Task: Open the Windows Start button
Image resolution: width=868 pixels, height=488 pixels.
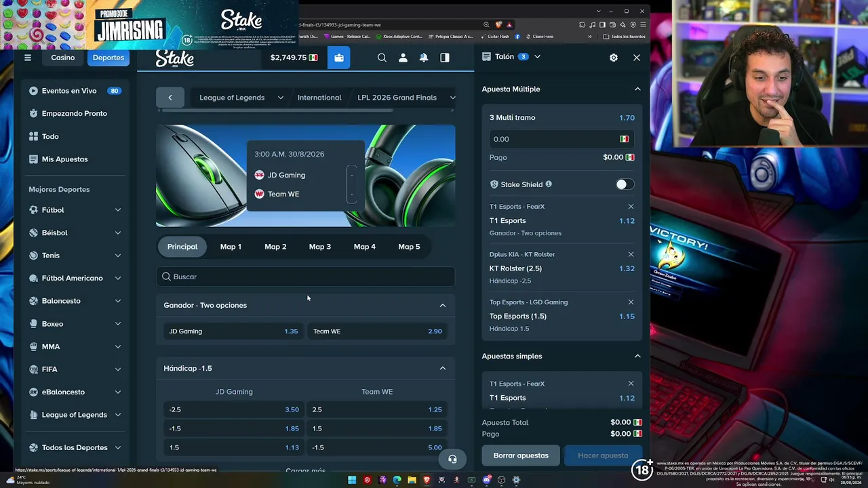Action: tap(352, 480)
